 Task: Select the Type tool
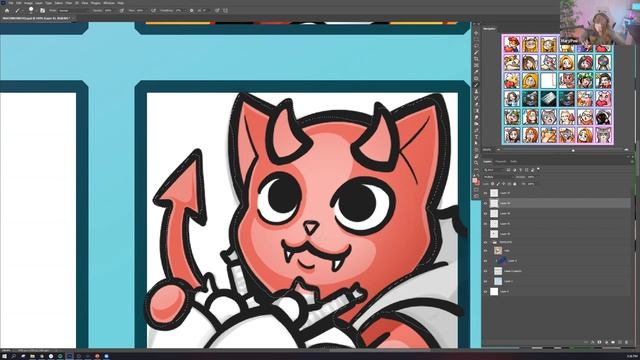pos(476,137)
